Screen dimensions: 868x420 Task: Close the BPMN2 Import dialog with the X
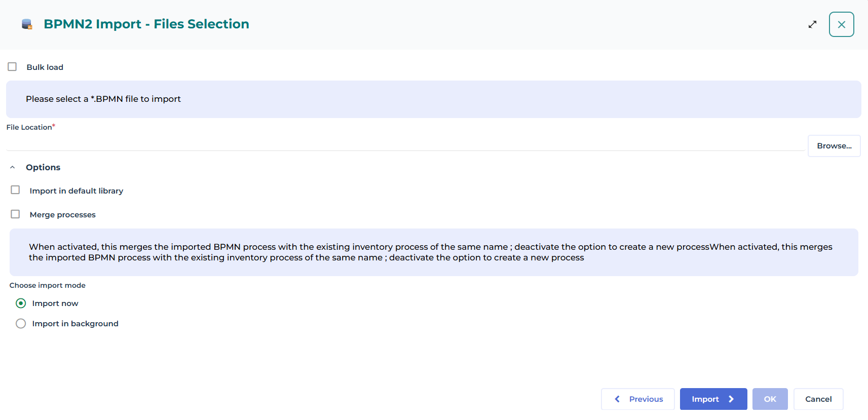tap(841, 24)
